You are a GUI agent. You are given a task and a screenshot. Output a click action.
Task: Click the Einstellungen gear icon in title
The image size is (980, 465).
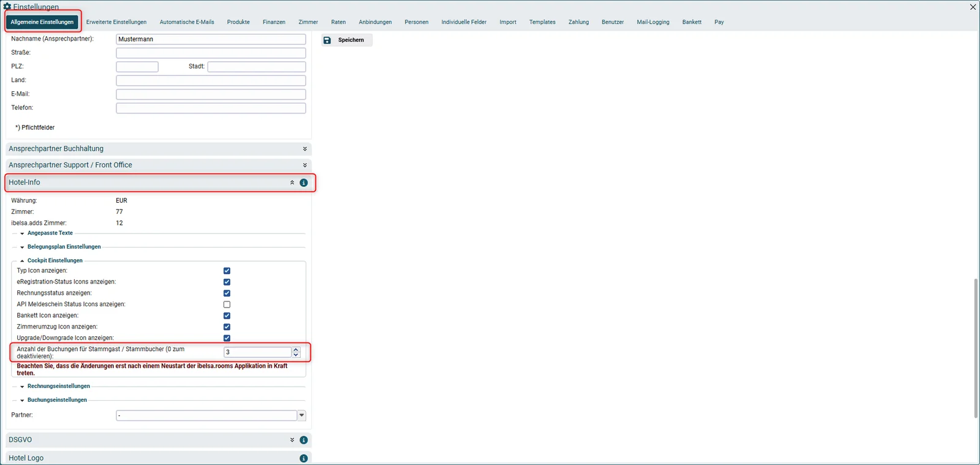click(7, 7)
